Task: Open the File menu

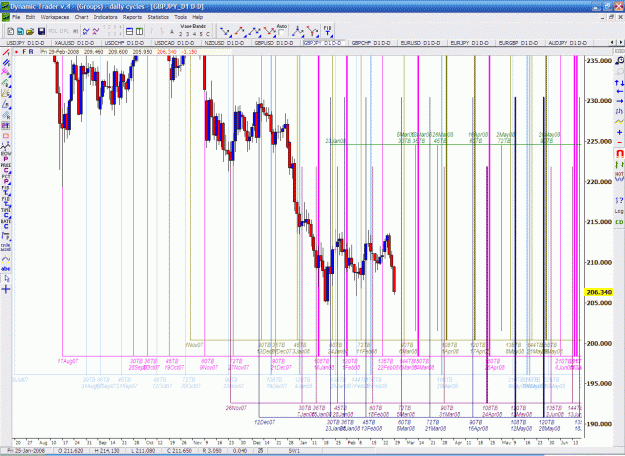Action: (x=16, y=17)
